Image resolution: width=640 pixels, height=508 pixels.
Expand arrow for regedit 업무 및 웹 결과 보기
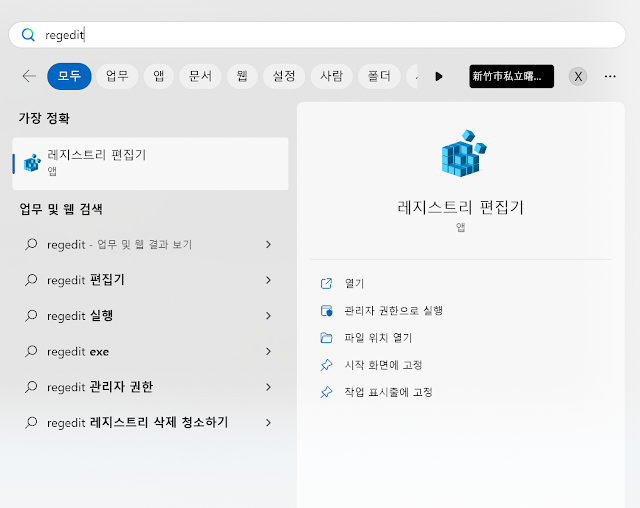click(x=268, y=244)
